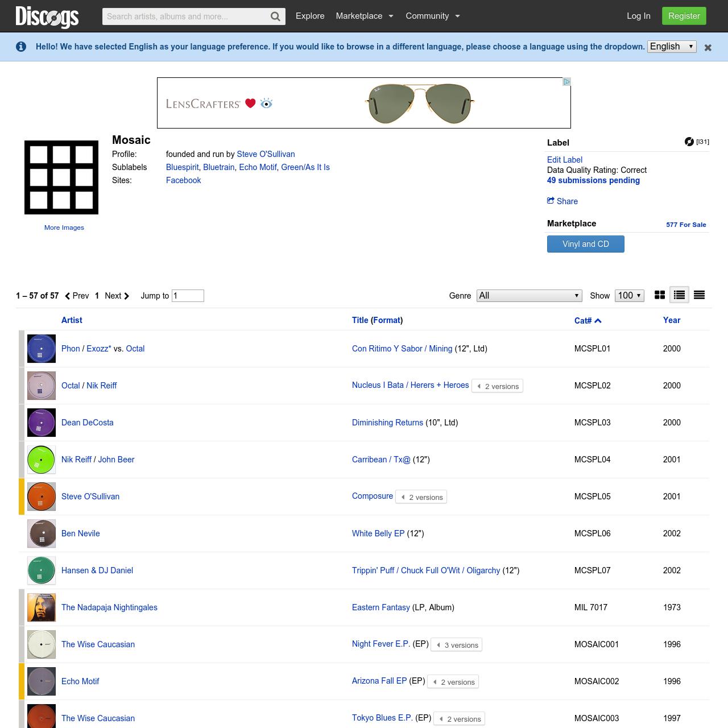Open Eastern Fantasy album thumbnail
The width and height of the screenshot is (728, 728).
click(42, 607)
